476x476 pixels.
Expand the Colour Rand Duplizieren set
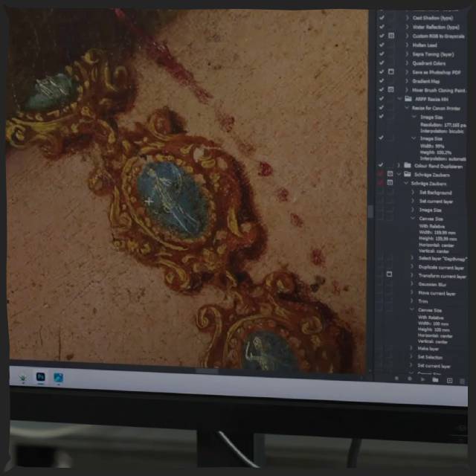coord(399,165)
